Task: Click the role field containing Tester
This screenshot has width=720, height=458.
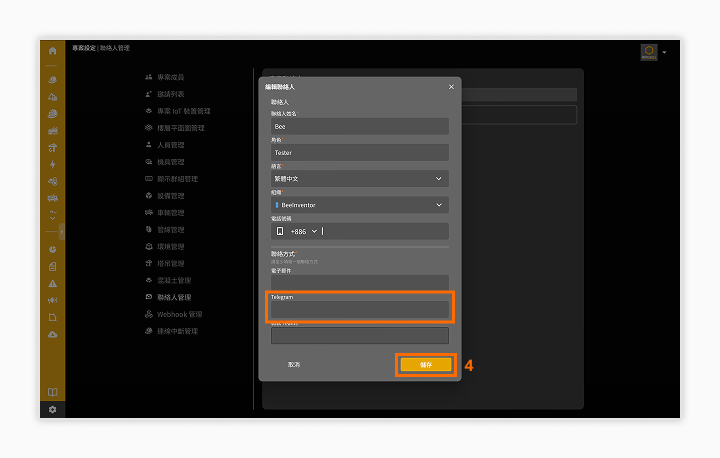Action: pyautogui.click(x=360, y=153)
